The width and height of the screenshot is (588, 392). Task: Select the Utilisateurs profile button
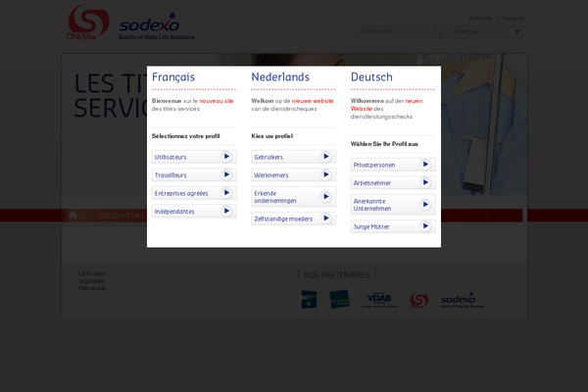pyautogui.click(x=194, y=157)
